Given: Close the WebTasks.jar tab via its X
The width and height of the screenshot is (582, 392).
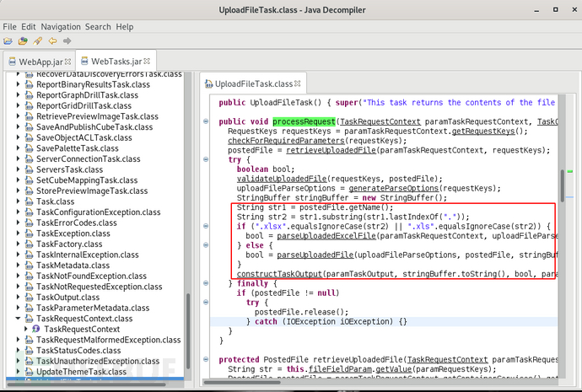Looking at the screenshot, I should click(147, 61).
